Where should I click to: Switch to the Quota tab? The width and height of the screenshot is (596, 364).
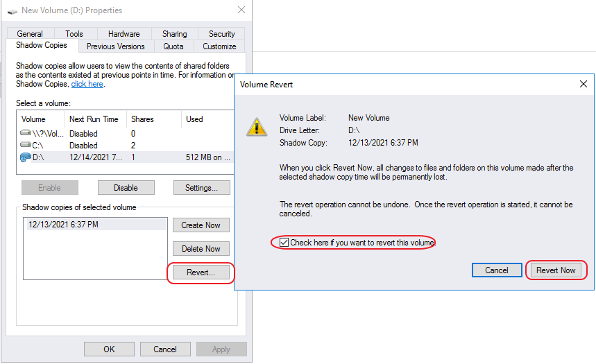[173, 46]
